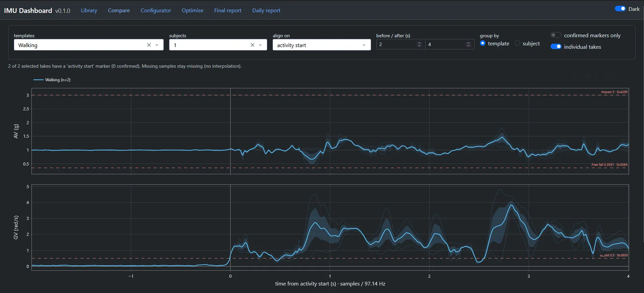The image size is (644, 293).
Task: Toggle the Dark mode switch
Action: 620,9
